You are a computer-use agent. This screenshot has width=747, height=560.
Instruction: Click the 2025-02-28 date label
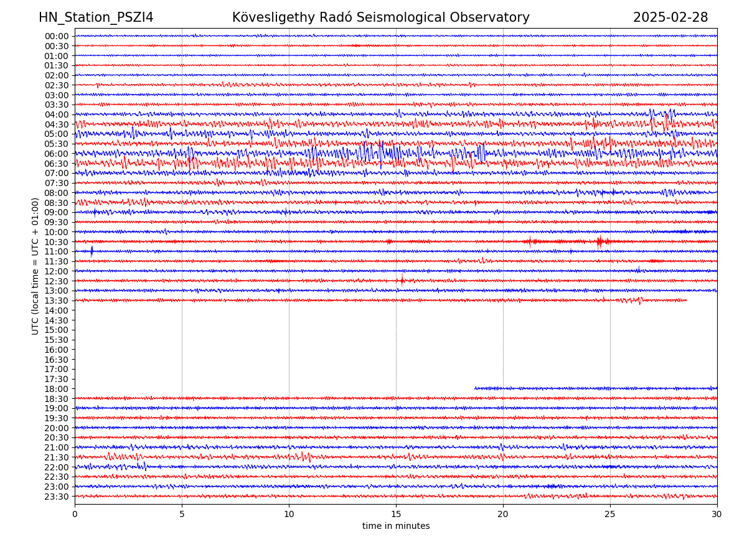[670, 17]
